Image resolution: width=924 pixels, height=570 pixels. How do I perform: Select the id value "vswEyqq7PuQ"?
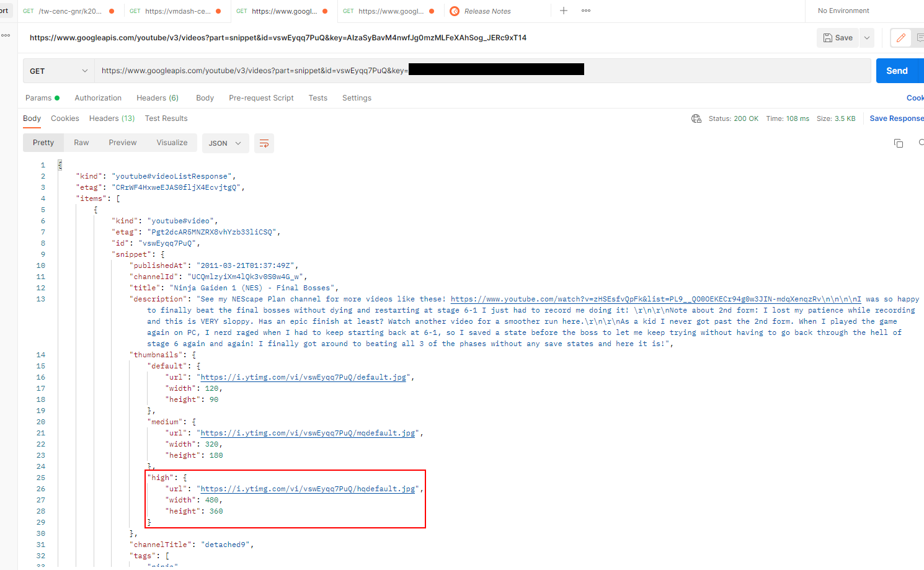pos(167,243)
